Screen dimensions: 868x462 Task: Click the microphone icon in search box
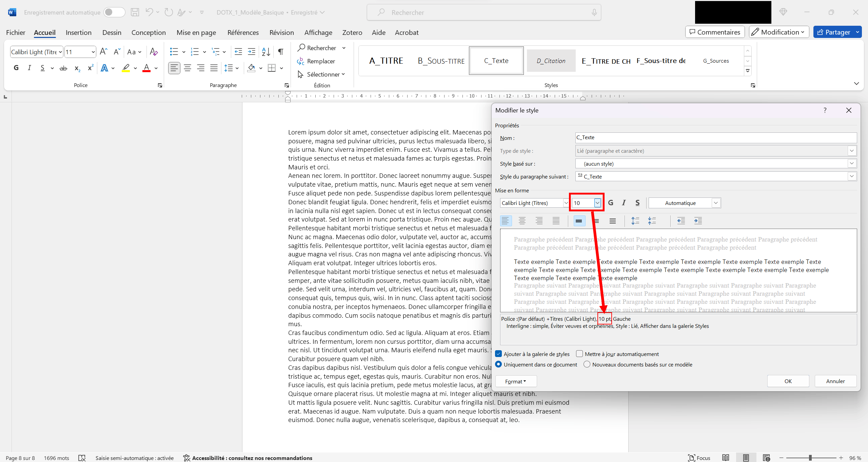point(594,13)
